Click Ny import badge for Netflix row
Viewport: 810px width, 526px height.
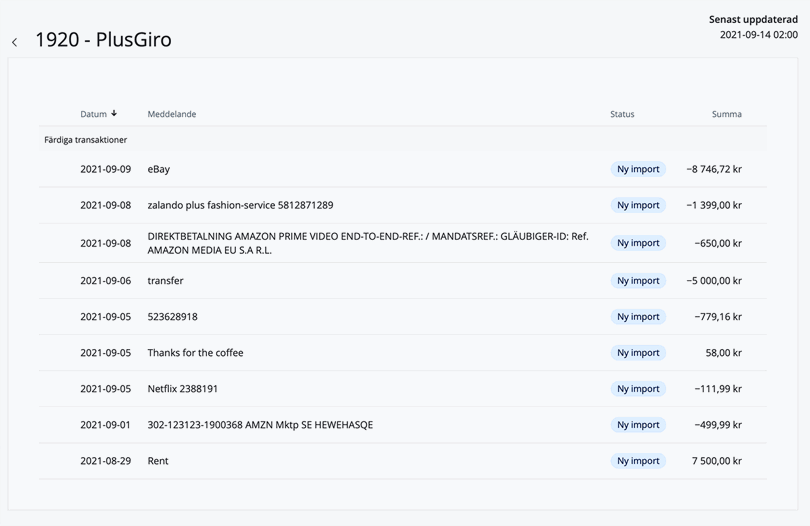point(638,389)
